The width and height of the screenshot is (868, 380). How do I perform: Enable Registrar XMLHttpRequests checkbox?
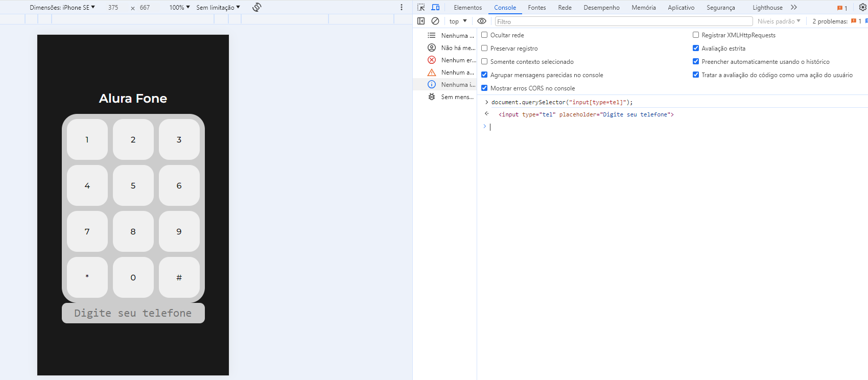click(696, 35)
